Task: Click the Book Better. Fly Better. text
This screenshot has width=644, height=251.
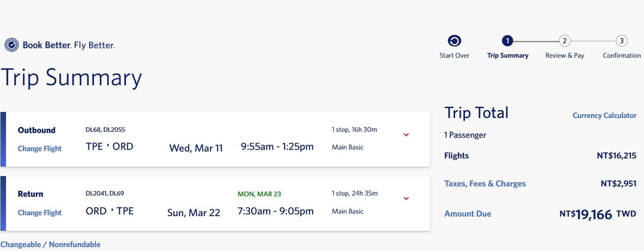Action: pos(68,45)
